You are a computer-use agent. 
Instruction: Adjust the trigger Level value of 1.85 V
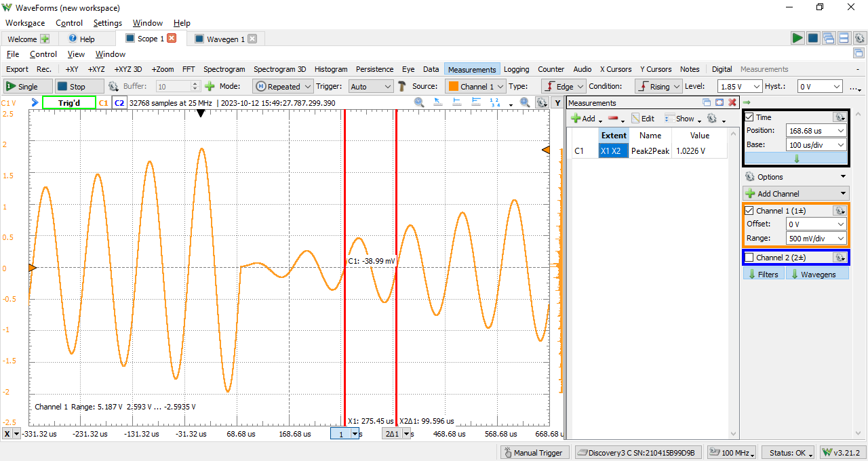(x=739, y=86)
